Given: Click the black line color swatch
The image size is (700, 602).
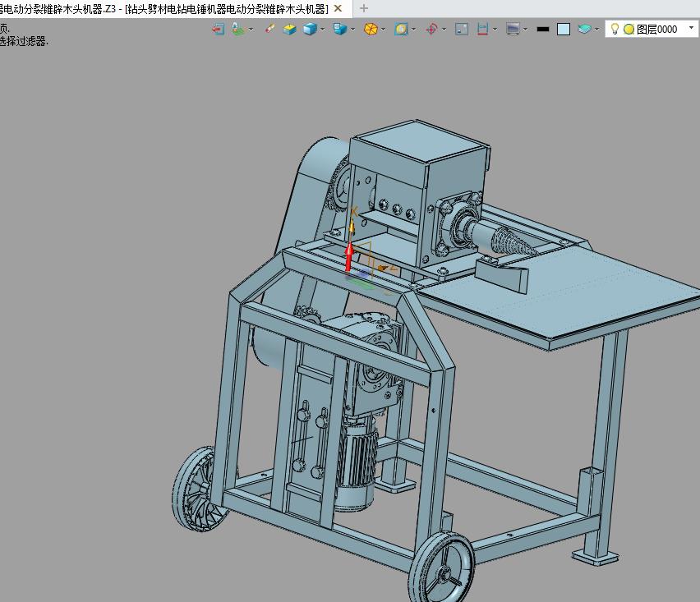Looking at the screenshot, I should (543, 30).
